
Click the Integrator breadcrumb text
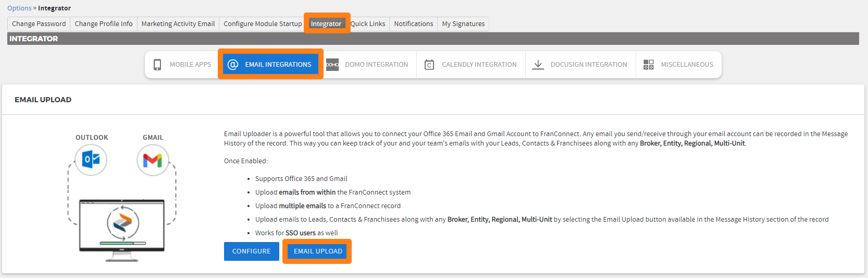(x=55, y=8)
